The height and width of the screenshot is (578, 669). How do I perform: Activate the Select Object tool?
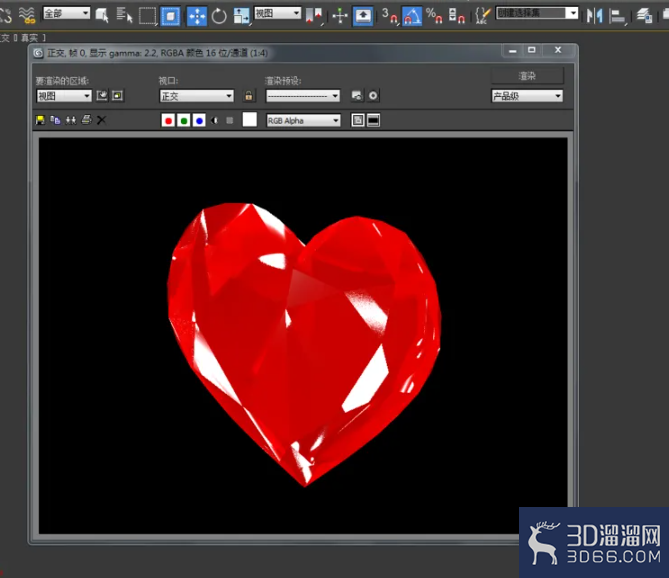(102, 16)
